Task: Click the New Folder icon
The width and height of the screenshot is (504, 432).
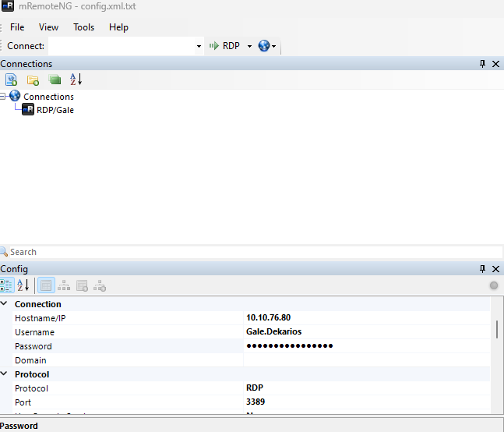Action: pos(33,80)
